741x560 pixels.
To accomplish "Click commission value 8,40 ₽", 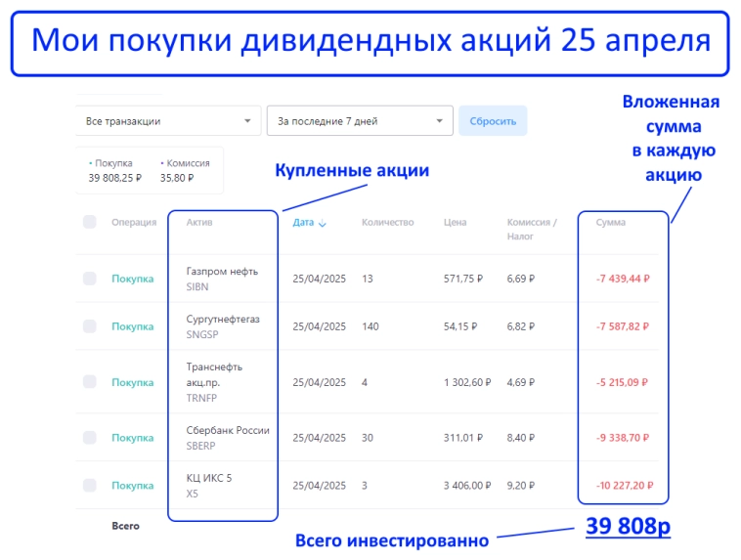I will point(521,438).
